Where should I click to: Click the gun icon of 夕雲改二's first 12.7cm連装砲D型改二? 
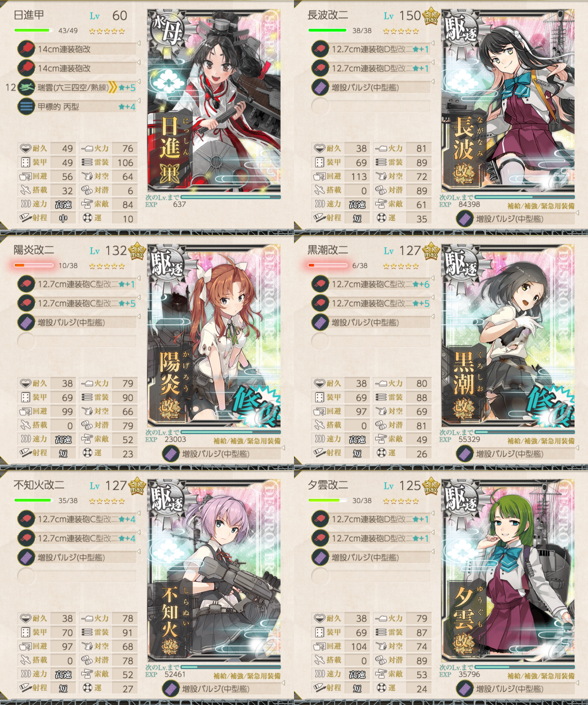(x=320, y=519)
